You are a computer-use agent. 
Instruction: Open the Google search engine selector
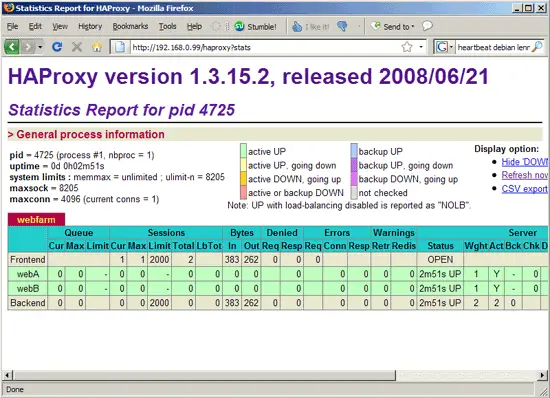444,47
